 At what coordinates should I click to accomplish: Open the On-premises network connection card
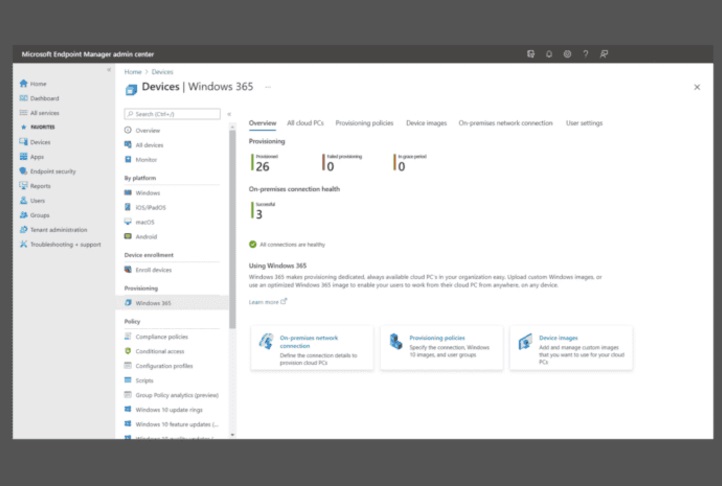(312, 349)
